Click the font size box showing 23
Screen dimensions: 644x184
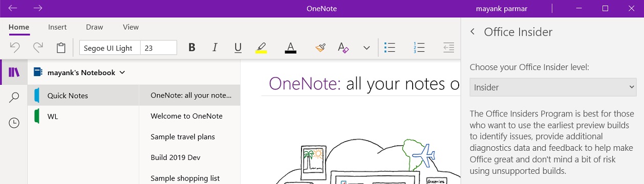click(x=159, y=48)
